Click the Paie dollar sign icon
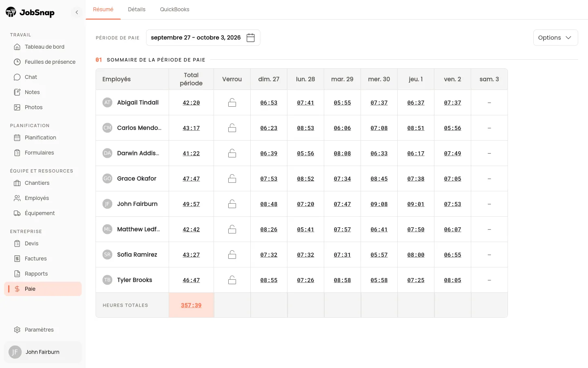This screenshot has height=368, width=588. click(x=17, y=289)
